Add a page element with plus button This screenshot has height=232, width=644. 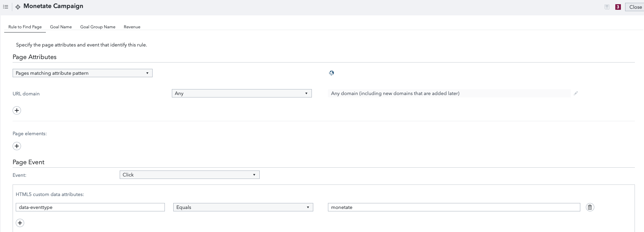coord(17,146)
